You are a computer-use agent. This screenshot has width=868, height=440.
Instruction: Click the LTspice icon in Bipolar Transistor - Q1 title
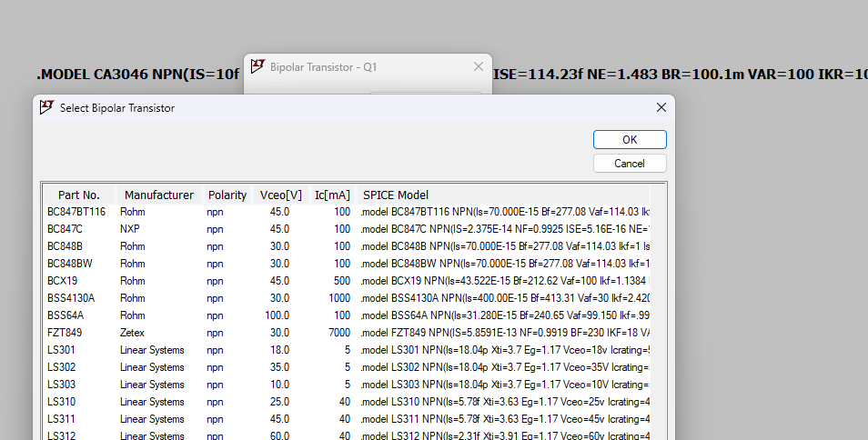click(x=258, y=66)
